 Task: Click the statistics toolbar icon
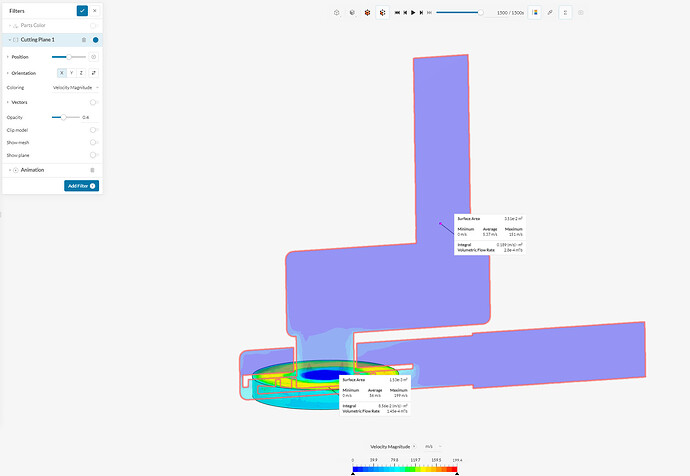point(565,13)
